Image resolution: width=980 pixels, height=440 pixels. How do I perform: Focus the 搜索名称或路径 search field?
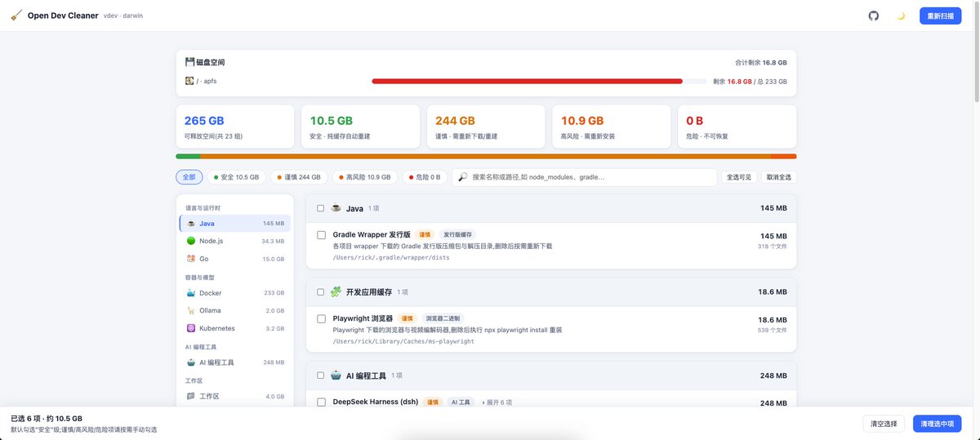(585, 177)
